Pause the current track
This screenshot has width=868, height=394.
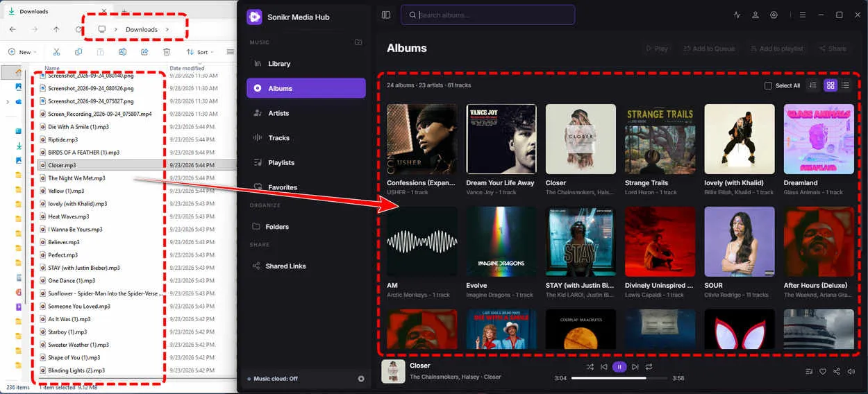pos(619,366)
